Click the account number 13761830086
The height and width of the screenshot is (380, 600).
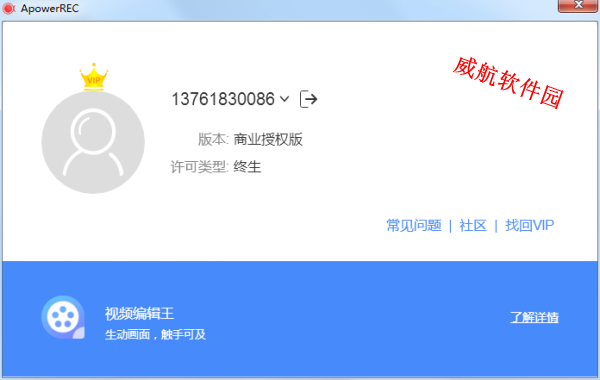click(x=223, y=99)
